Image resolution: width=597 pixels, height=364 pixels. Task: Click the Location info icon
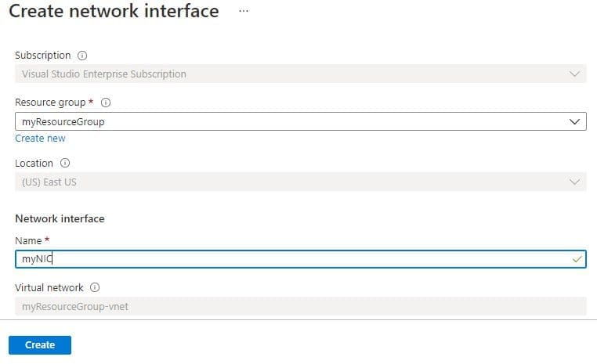click(x=65, y=164)
